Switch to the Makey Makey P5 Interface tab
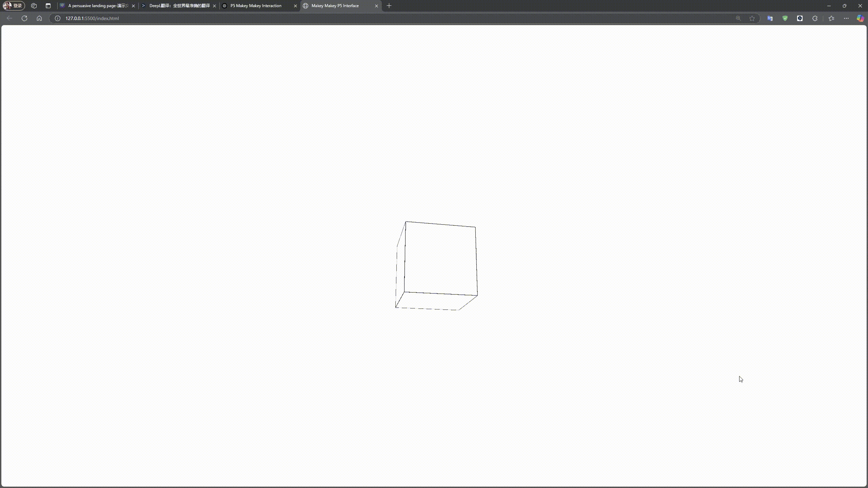Screen dimensions: 868x488 point(335,6)
